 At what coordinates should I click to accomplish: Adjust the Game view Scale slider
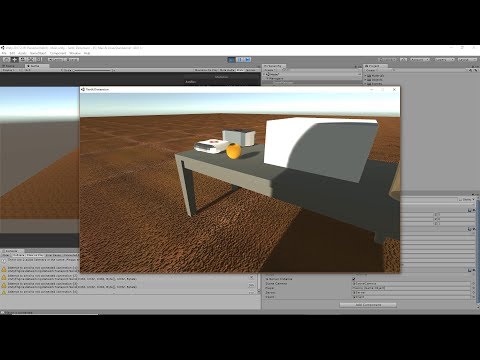(92, 70)
